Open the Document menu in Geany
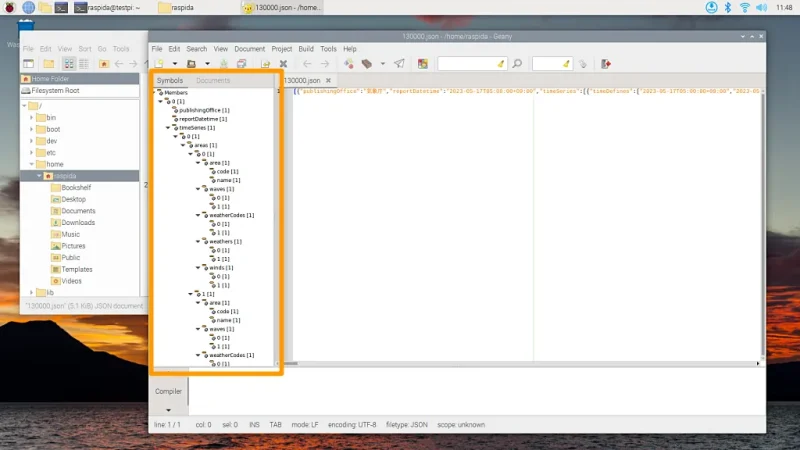 pyautogui.click(x=249, y=49)
